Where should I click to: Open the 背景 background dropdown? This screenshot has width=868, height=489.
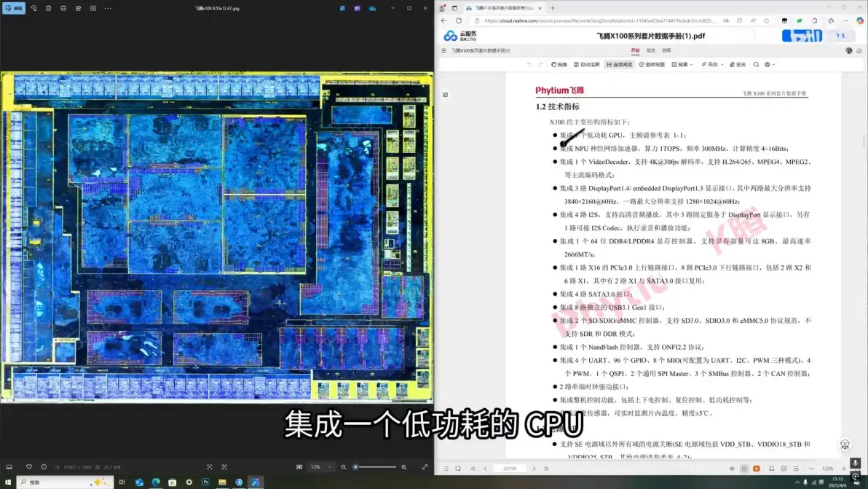click(x=682, y=65)
